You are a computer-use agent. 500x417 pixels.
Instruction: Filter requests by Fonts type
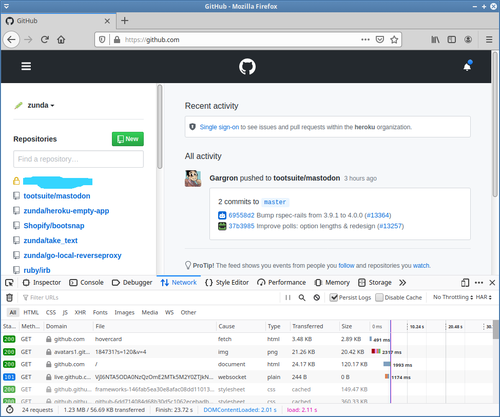tap(100, 312)
